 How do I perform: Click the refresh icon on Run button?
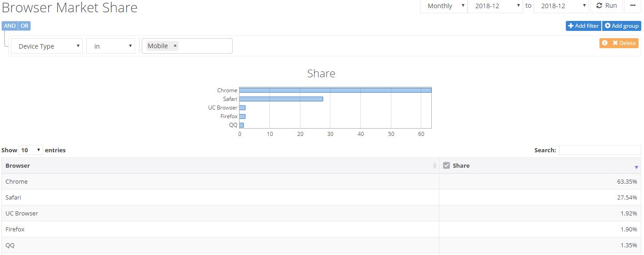[x=599, y=5]
